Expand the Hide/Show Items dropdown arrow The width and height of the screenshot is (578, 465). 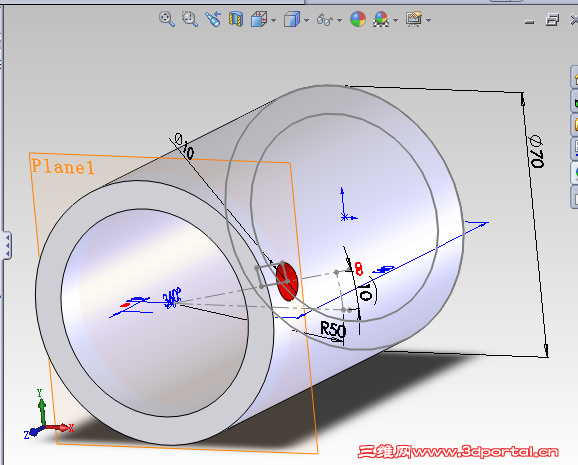(x=340, y=20)
